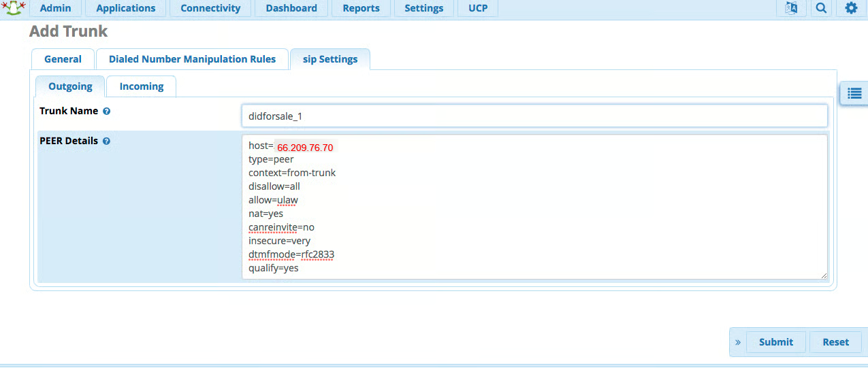Submit the trunk form
Screen dimensions: 868x370
(x=776, y=342)
